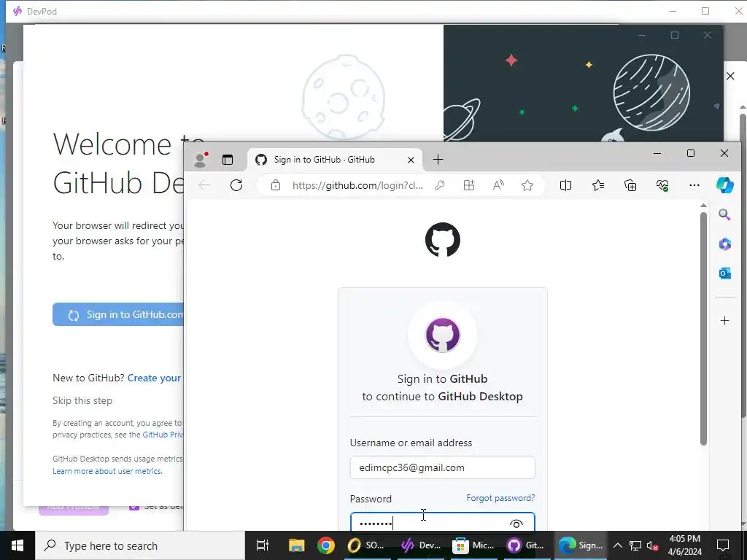The image size is (747, 560).
Task: Open the GitHub Privacy link in GitHub Desktop
Action: [x=163, y=435]
